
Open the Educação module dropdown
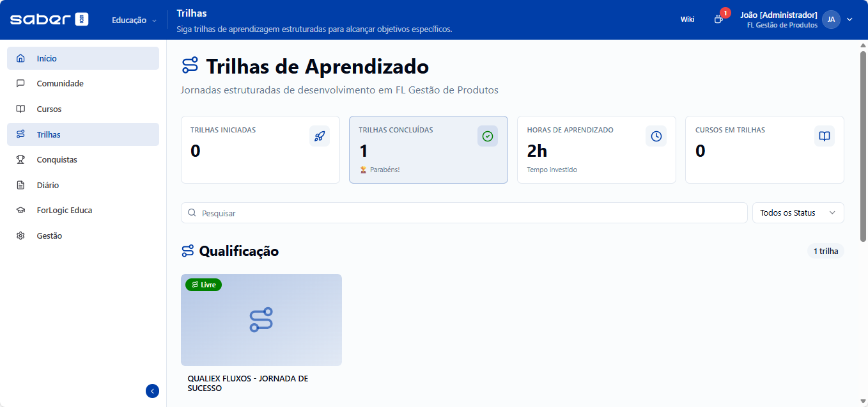click(x=134, y=20)
